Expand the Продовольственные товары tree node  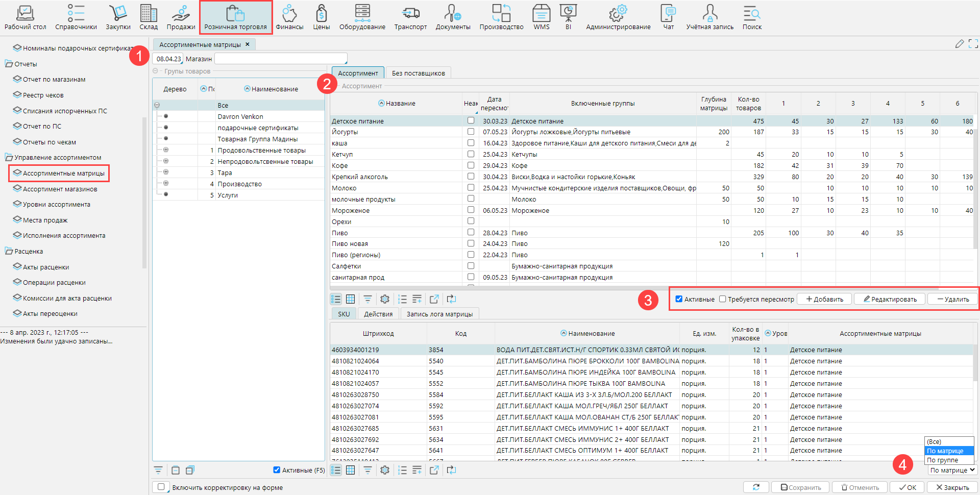click(166, 150)
